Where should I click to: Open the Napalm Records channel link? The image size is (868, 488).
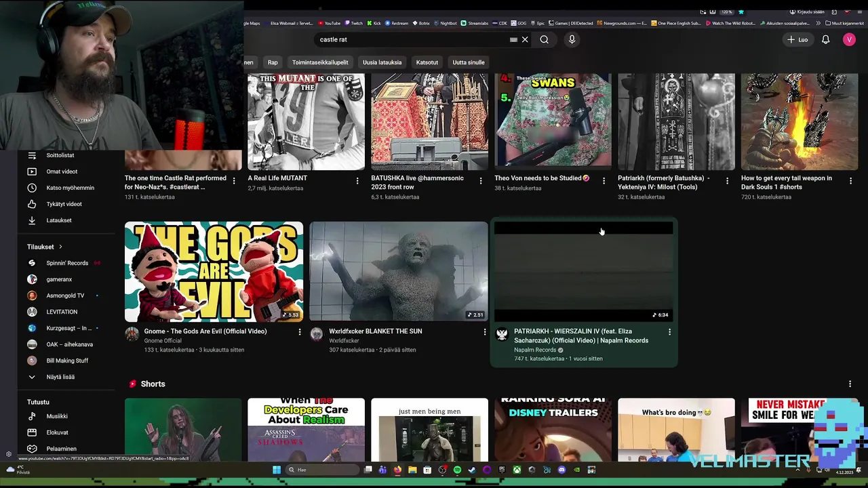pyautogui.click(x=535, y=350)
